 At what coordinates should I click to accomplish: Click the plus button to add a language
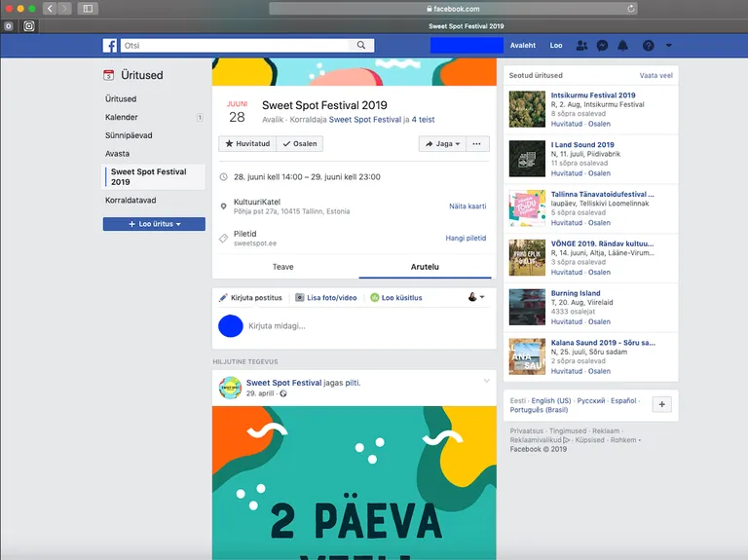click(x=661, y=404)
